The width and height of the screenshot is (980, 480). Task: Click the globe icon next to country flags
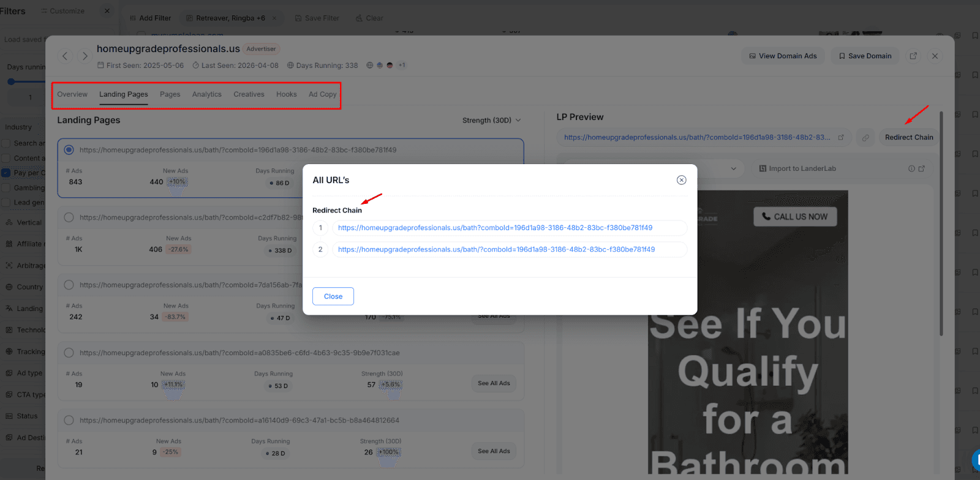[369, 65]
